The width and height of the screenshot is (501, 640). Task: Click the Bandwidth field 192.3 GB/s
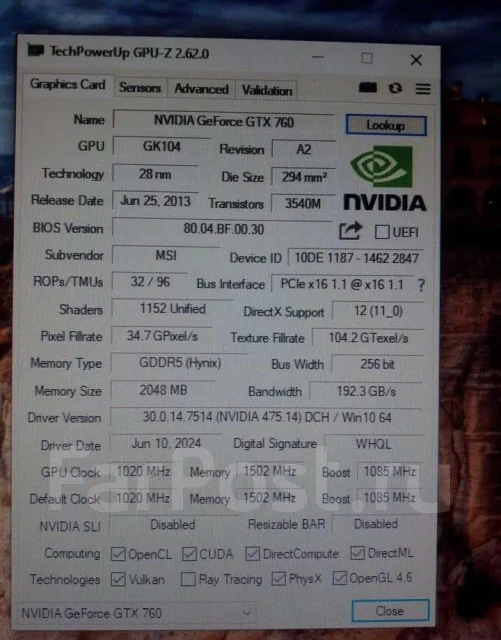click(366, 392)
